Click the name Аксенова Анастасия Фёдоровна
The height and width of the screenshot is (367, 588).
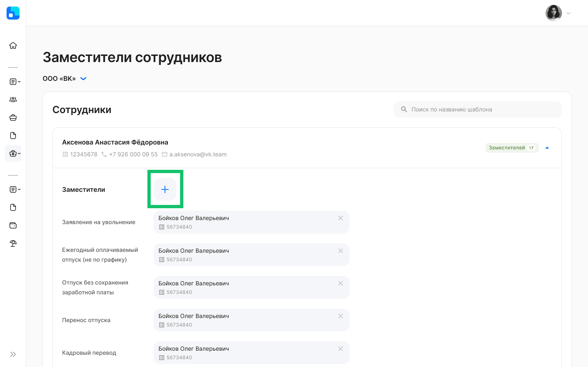click(x=115, y=142)
